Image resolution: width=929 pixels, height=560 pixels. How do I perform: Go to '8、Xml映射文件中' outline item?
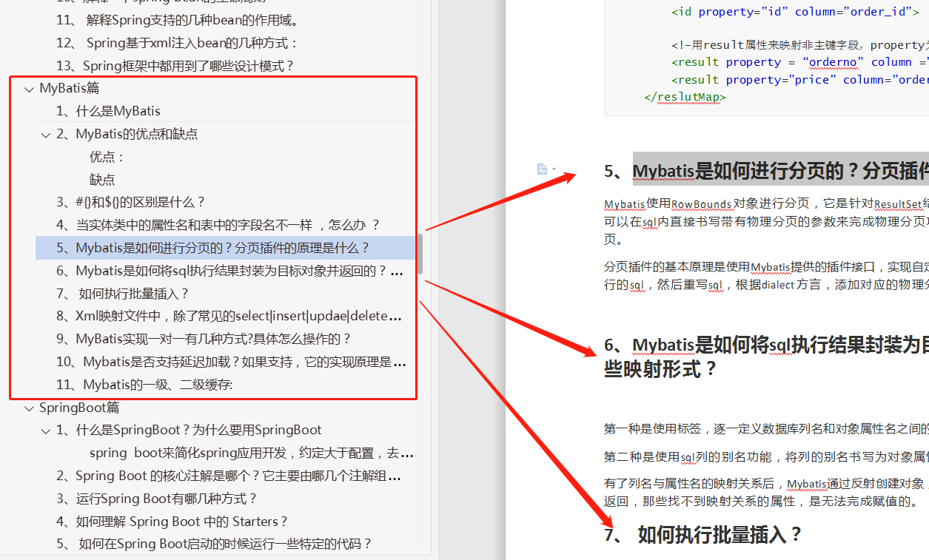tap(229, 317)
